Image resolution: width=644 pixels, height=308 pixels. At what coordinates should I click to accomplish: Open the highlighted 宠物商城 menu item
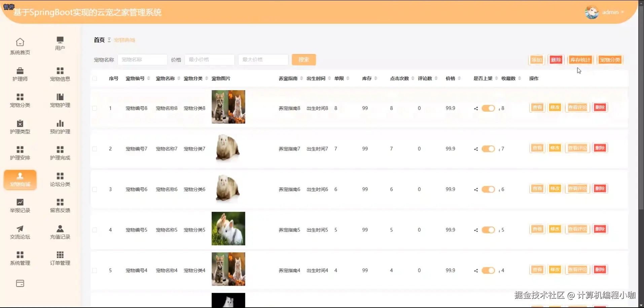[20, 180]
